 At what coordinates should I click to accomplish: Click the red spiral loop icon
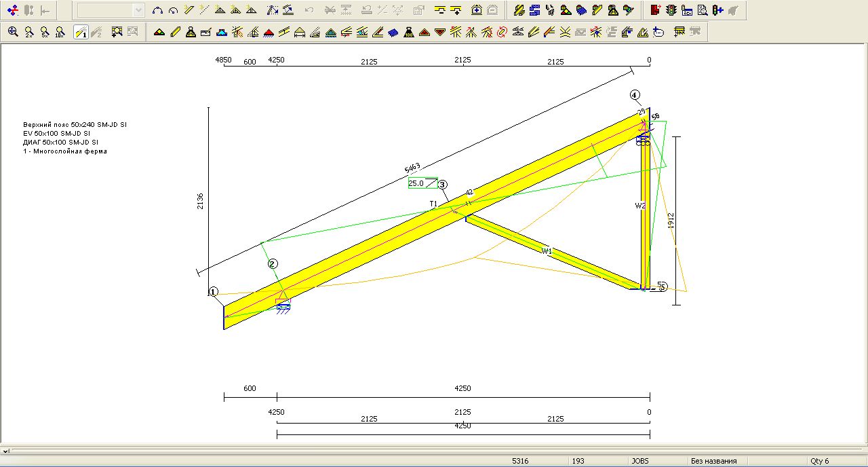click(502, 32)
